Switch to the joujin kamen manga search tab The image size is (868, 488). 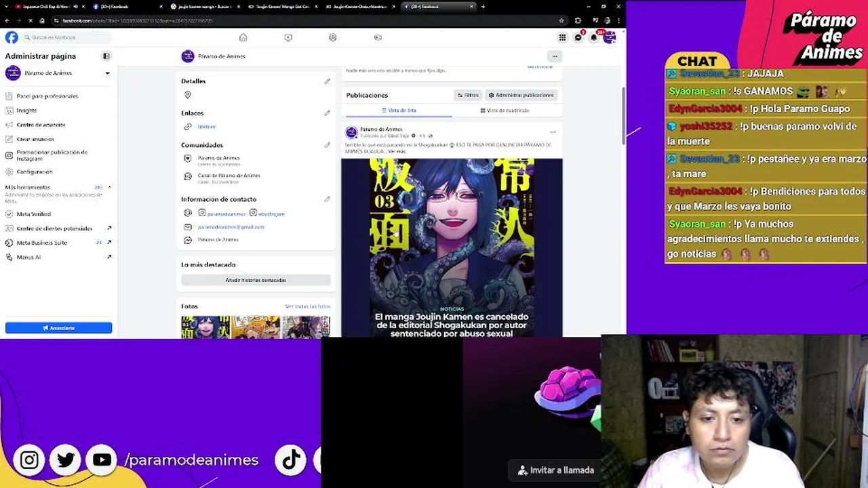[203, 7]
